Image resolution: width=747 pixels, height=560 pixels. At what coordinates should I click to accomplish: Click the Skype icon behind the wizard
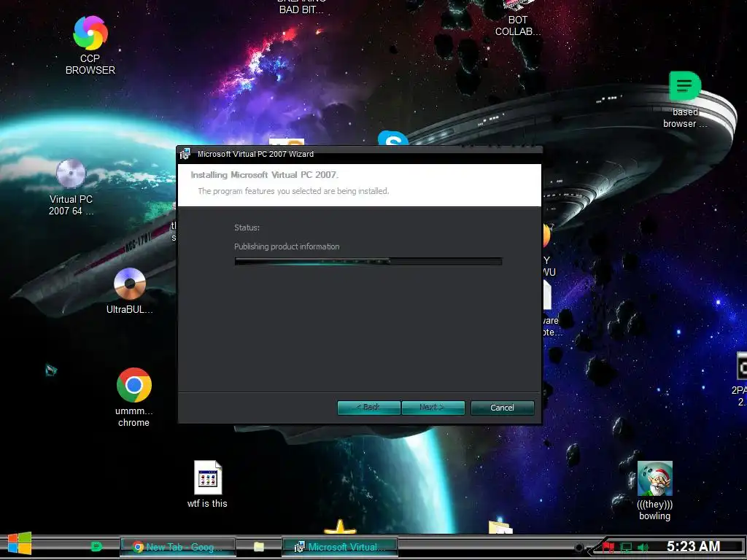(393, 138)
